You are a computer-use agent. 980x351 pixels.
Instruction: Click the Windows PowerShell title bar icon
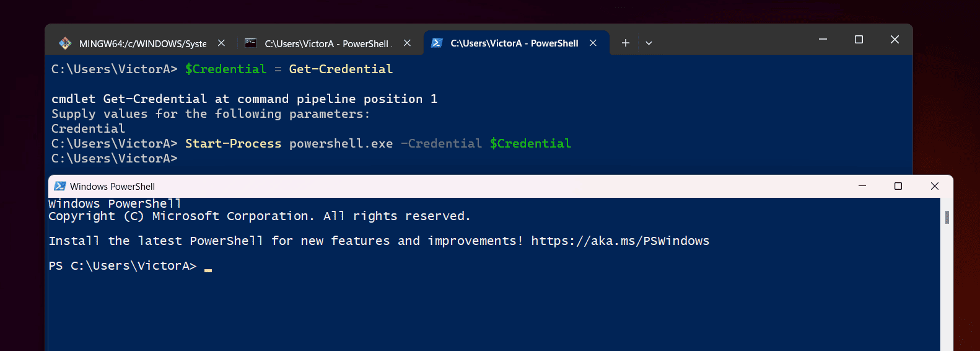click(60, 186)
